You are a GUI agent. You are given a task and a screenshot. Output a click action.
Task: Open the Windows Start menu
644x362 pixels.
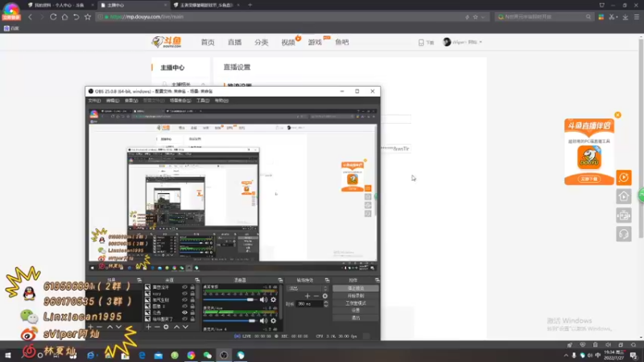click(x=7, y=355)
